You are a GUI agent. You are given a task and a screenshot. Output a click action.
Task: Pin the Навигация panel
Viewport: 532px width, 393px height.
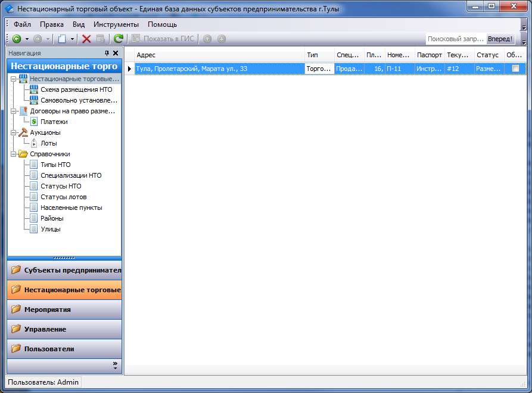pyautogui.click(x=107, y=53)
